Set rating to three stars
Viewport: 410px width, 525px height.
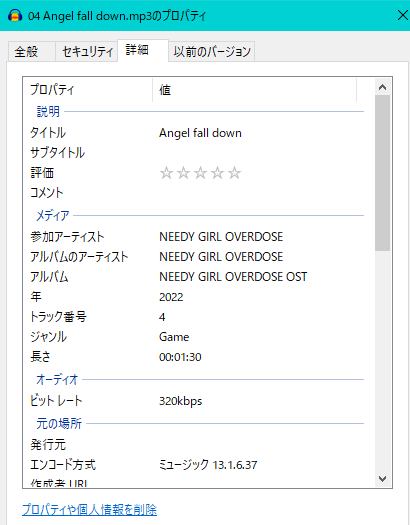200,173
